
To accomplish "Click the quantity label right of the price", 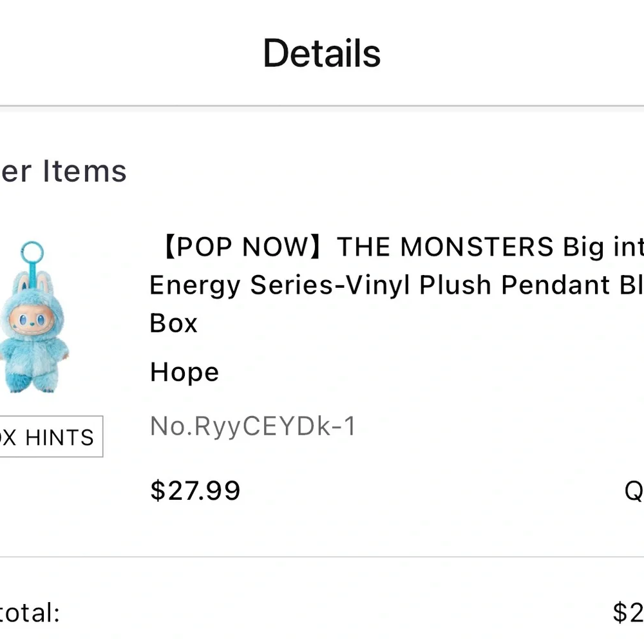I will click(634, 491).
